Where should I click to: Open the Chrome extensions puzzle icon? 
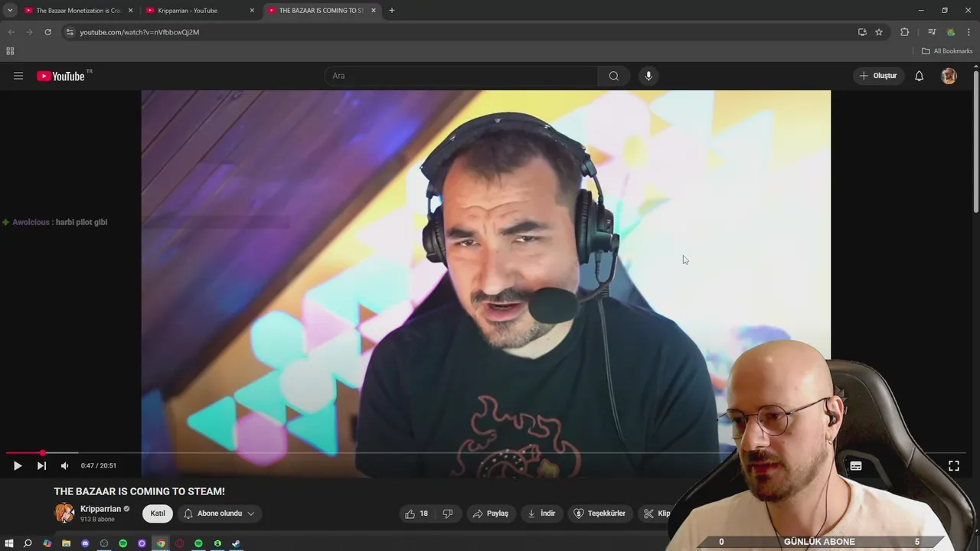pos(905,32)
